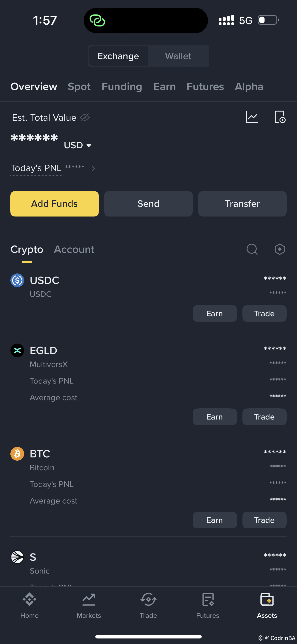The height and width of the screenshot is (644, 297).
Task: Search your crypto holdings with the magnifier
Action: (x=252, y=249)
